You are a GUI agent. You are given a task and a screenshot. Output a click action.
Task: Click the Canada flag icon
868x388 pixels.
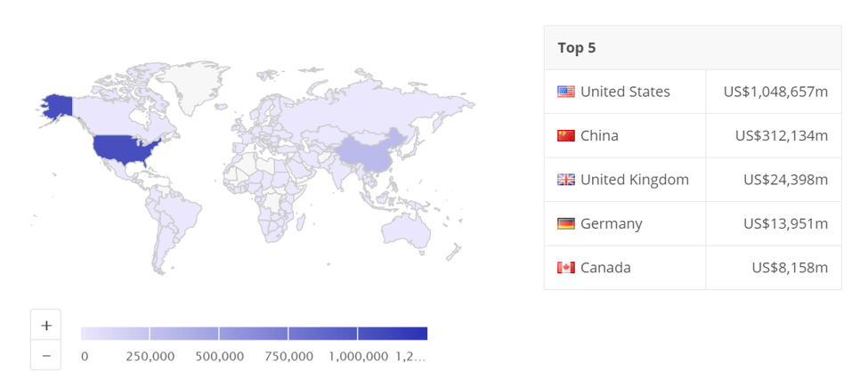[565, 268]
